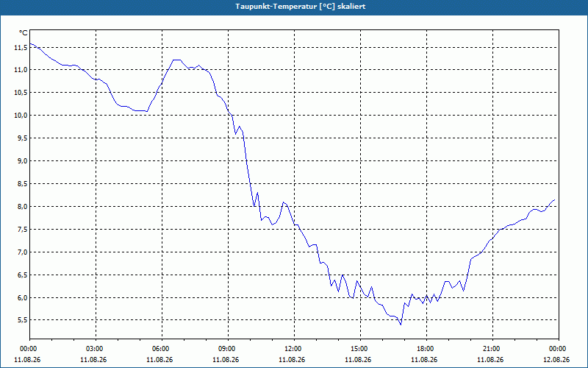588x368 pixels.
Task: Click the '11.08.26' date under '18:00'
Action: pos(424,359)
